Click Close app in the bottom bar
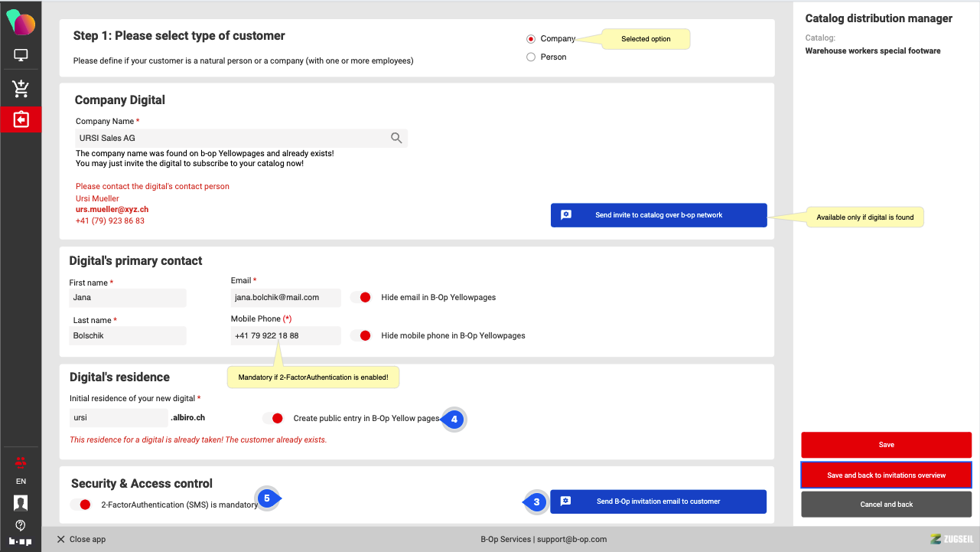Screen dimensions: 980x552 pyautogui.click(x=81, y=539)
